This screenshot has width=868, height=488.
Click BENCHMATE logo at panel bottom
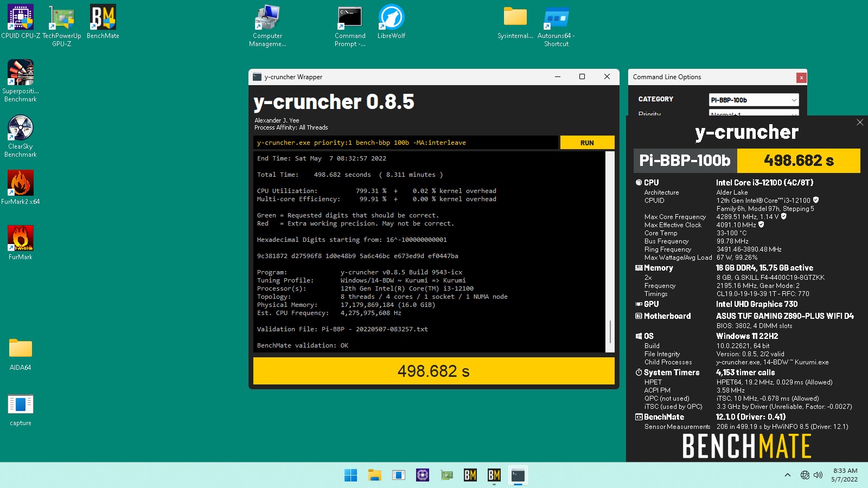pos(746,446)
